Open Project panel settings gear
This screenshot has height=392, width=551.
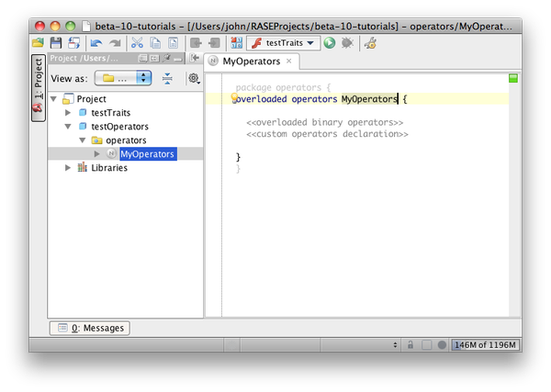tap(193, 79)
